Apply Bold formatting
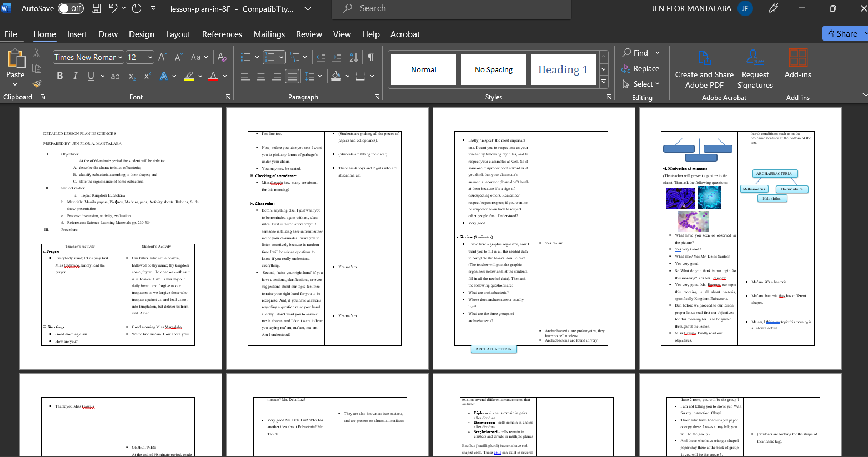Viewport: 868px width, 457px height. point(60,76)
